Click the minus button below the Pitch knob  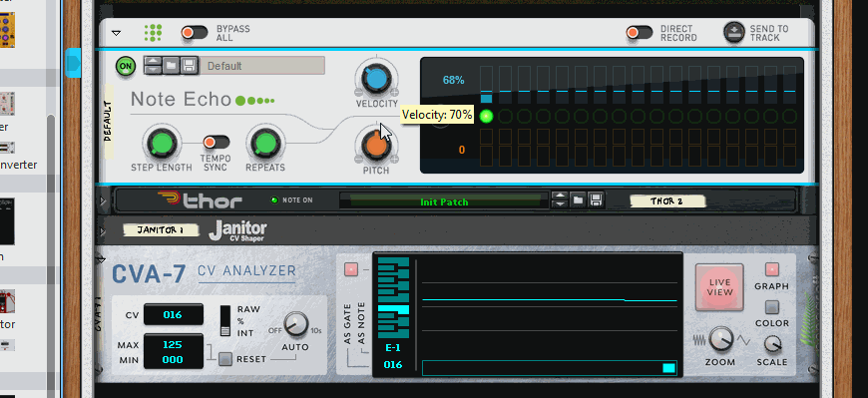point(359,159)
